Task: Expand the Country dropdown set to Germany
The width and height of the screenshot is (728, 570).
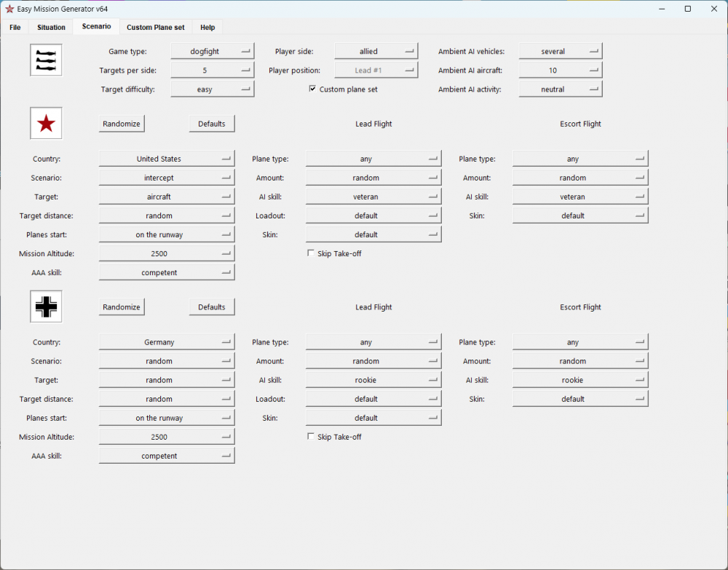Action: coord(166,343)
